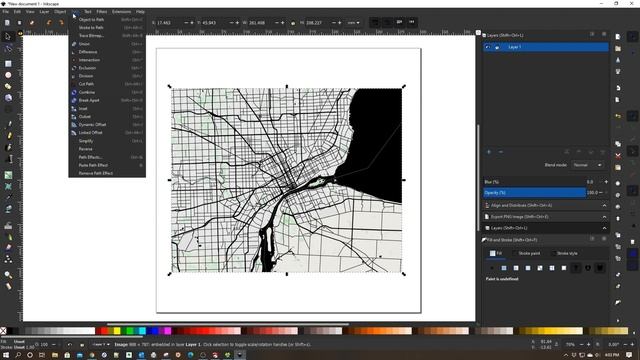Open the Filters menu
This screenshot has height=360, width=640.
tap(102, 12)
